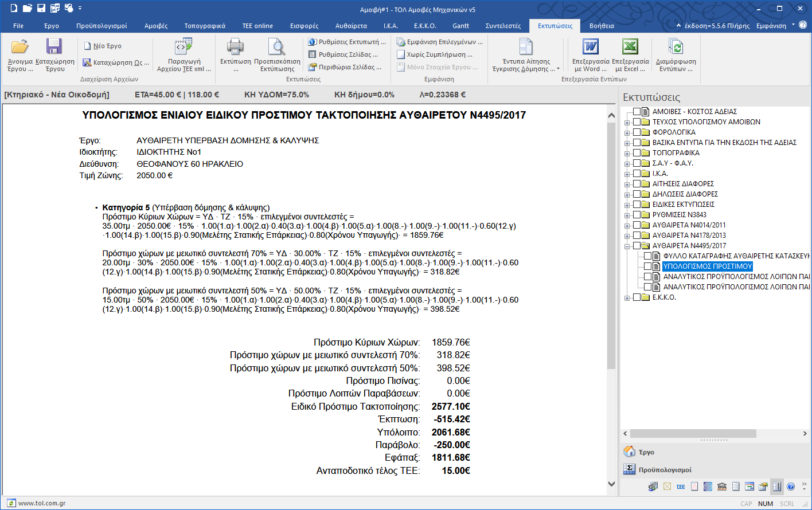
Task: Open the Αυθαίρετα ribbon tab
Action: tap(351, 26)
